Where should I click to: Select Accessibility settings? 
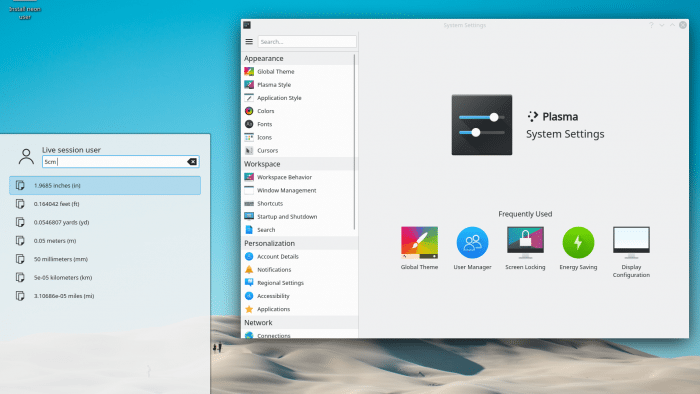coord(299,296)
